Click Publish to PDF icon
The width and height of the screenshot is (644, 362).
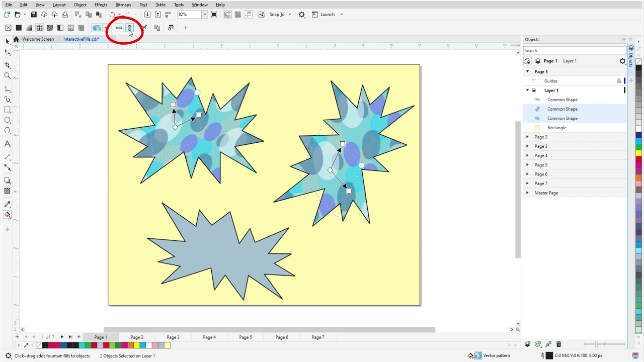(168, 15)
